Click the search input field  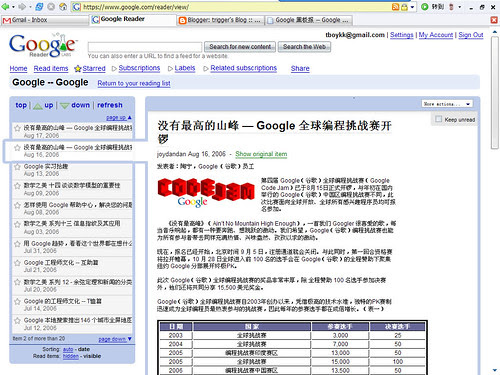(145, 47)
